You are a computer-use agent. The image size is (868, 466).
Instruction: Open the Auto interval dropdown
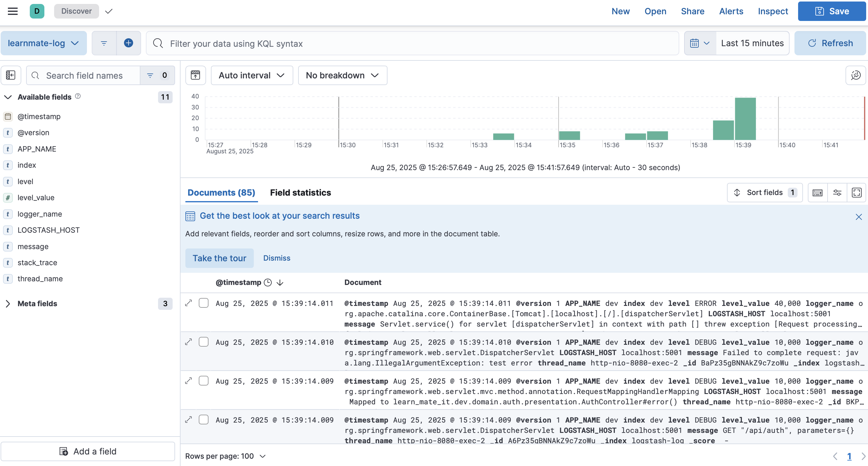click(252, 75)
